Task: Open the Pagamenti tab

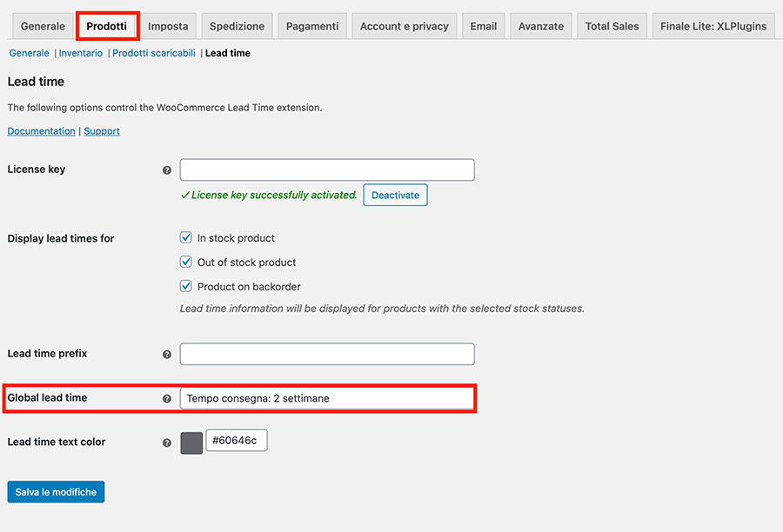Action: point(312,26)
